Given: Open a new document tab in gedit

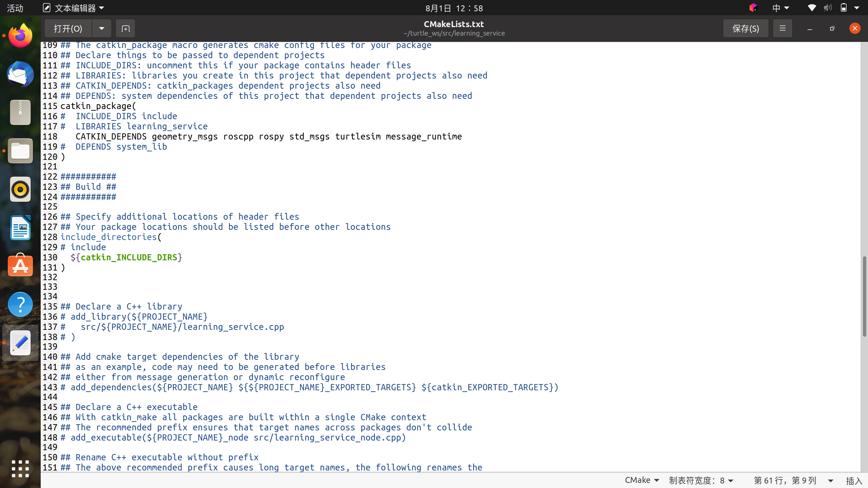Looking at the screenshot, I should pyautogui.click(x=125, y=28).
